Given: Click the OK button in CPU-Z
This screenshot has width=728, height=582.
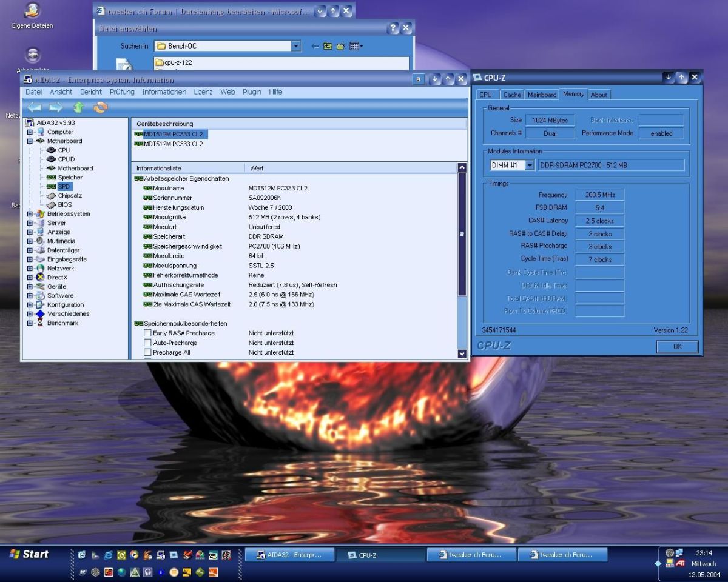Looking at the screenshot, I should pos(677,346).
